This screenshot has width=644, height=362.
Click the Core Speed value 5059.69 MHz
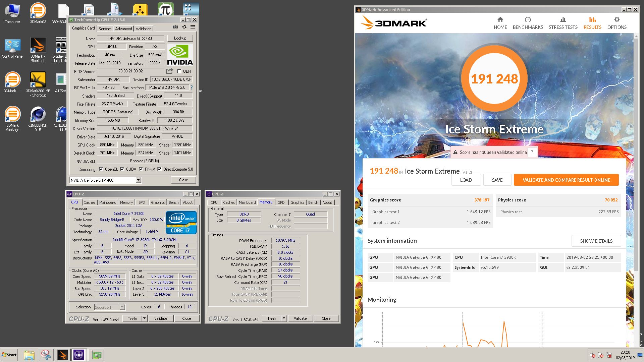point(110,277)
